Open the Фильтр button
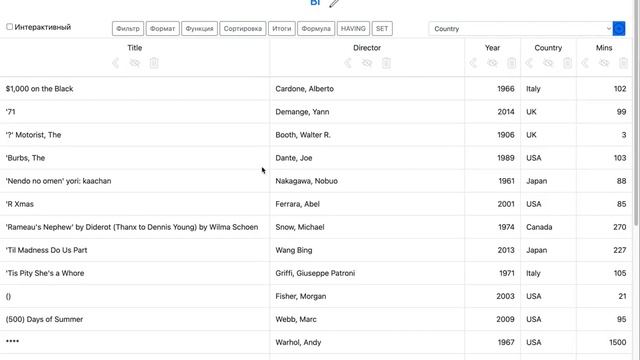 (x=128, y=29)
